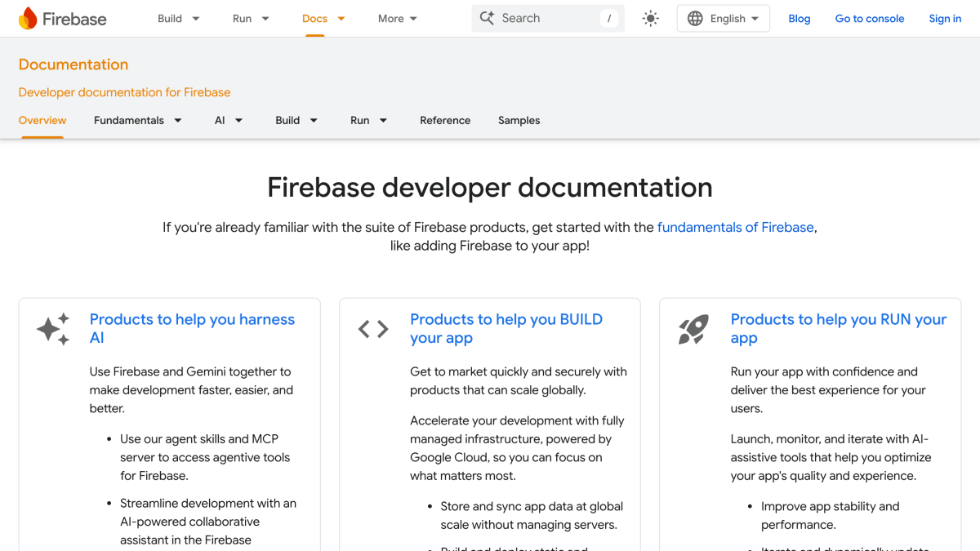Open the Blog link
980x551 pixels.
click(x=800, y=19)
